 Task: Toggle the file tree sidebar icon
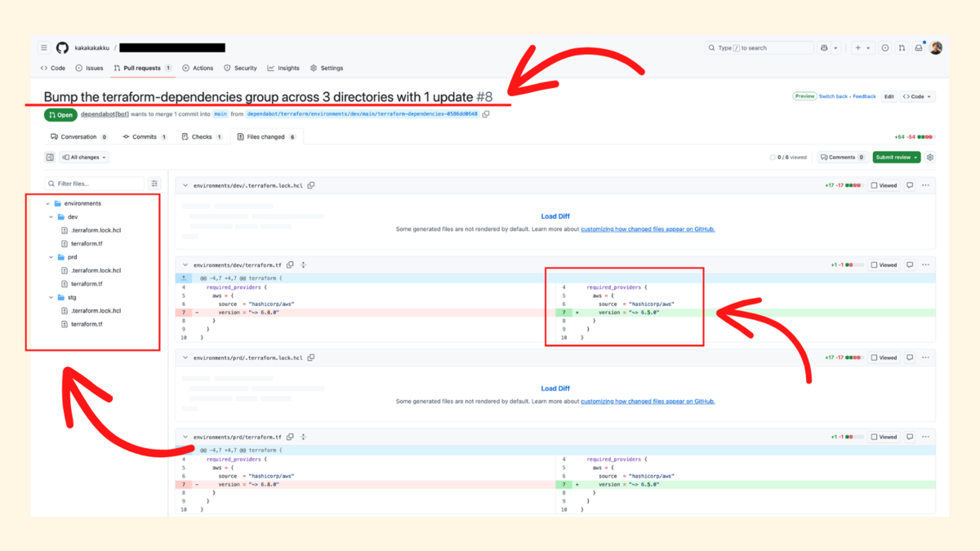[x=50, y=158]
